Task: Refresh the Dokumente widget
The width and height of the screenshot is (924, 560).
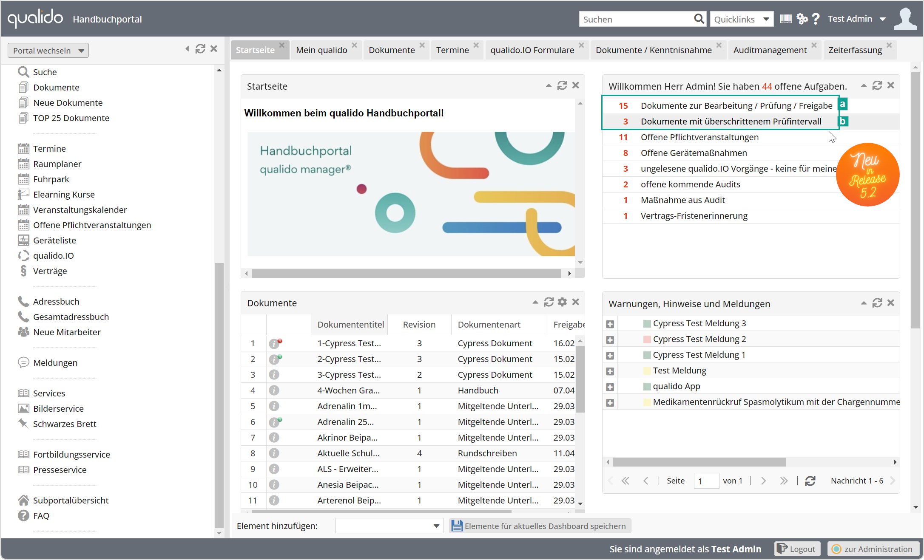Action: [x=549, y=302]
